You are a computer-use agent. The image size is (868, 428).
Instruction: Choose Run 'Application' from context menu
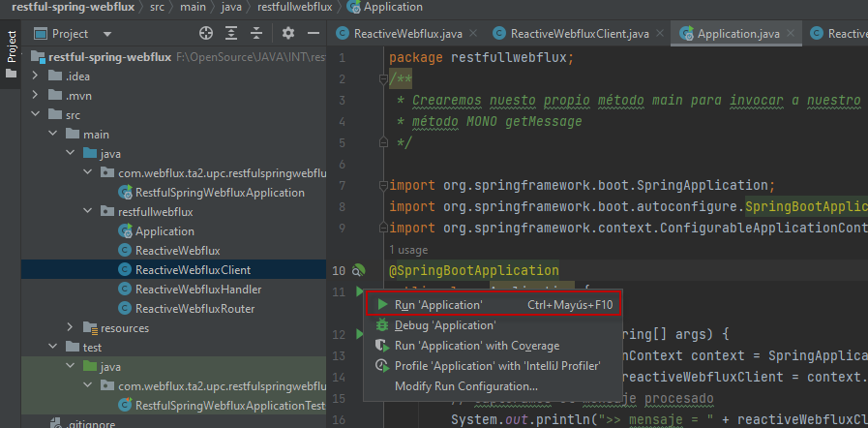493,304
